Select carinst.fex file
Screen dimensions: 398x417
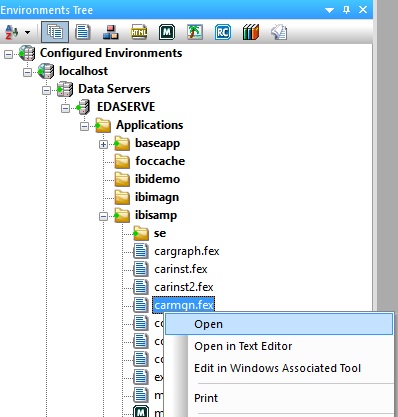(x=181, y=269)
